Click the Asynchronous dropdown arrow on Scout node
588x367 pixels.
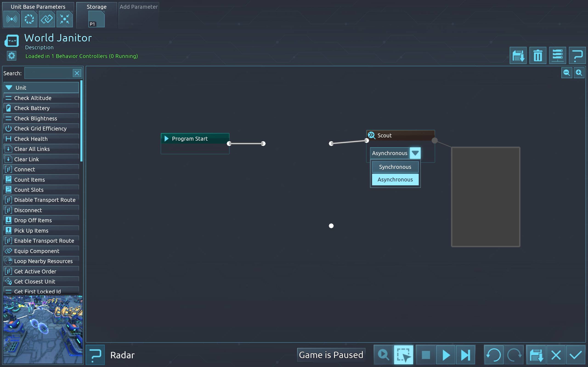(415, 153)
